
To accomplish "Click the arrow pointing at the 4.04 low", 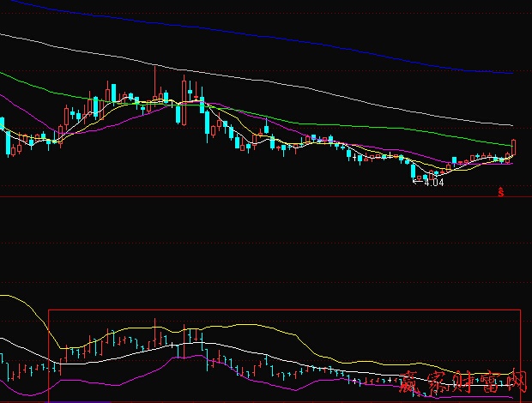I will point(418,181).
